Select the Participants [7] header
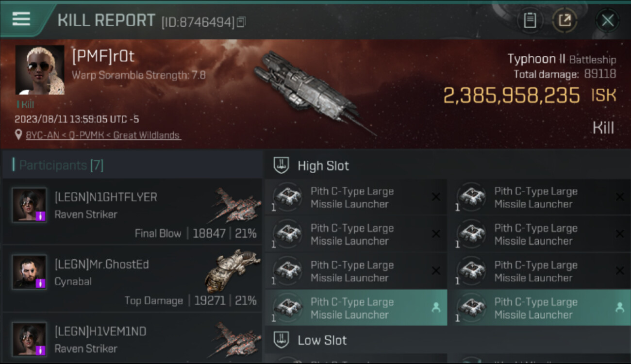This screenshot has width=631, height=364. (61, 165)
